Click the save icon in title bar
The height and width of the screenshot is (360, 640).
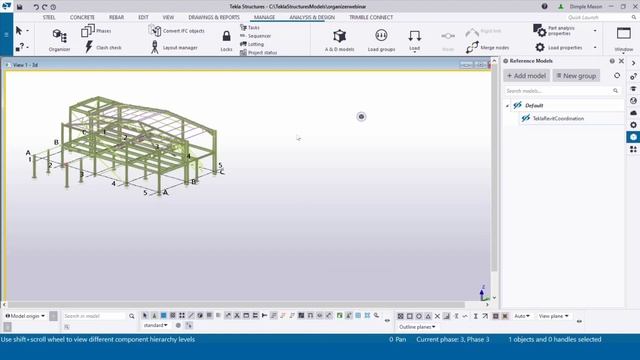tap(20, 7)
